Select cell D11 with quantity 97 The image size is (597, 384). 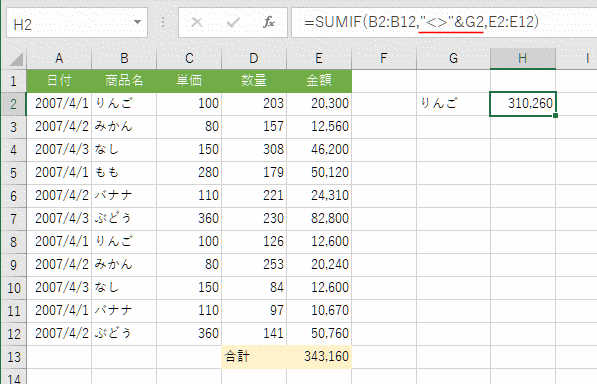point(254,311)
